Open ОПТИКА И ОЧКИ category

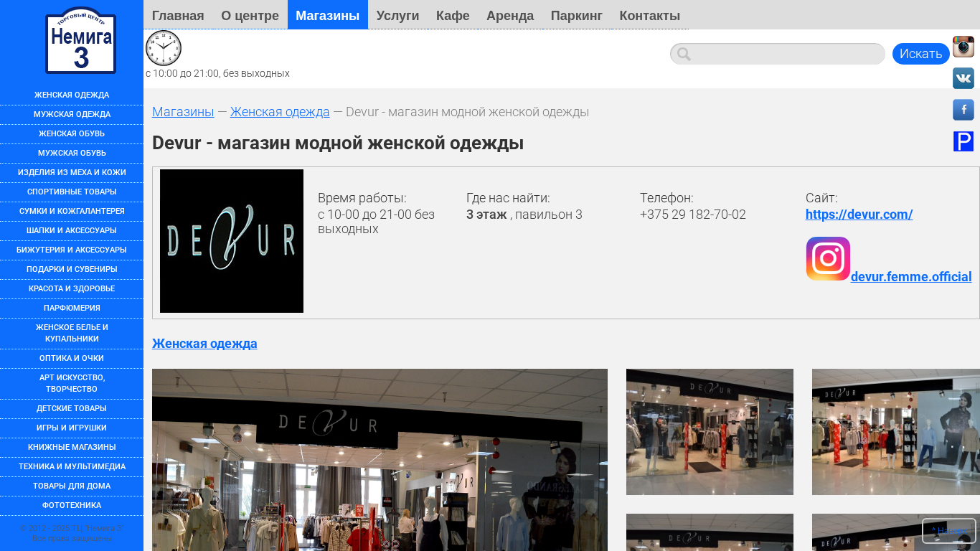pos(72,359)
